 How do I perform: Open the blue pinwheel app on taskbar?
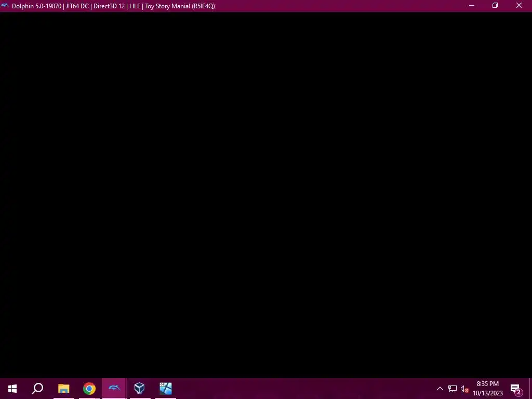(x=166, y=389)
